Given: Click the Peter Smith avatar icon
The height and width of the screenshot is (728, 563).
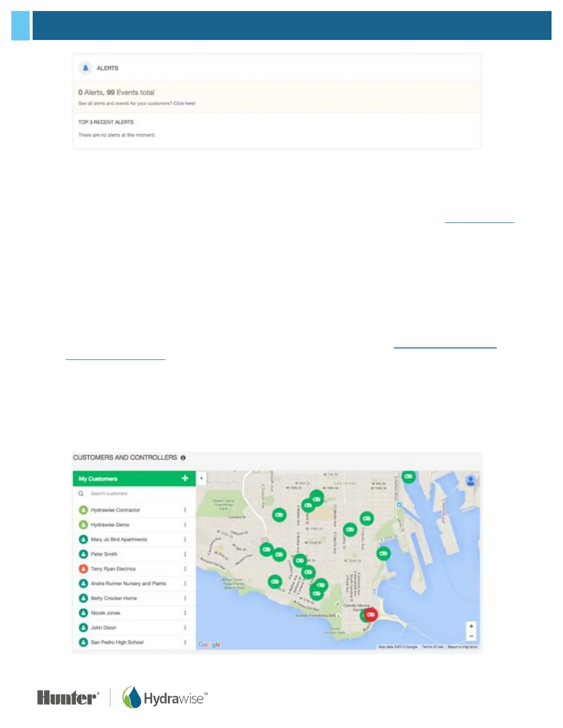Looking at the screenshot, I should pyautogui.click(x=83, y=554).
